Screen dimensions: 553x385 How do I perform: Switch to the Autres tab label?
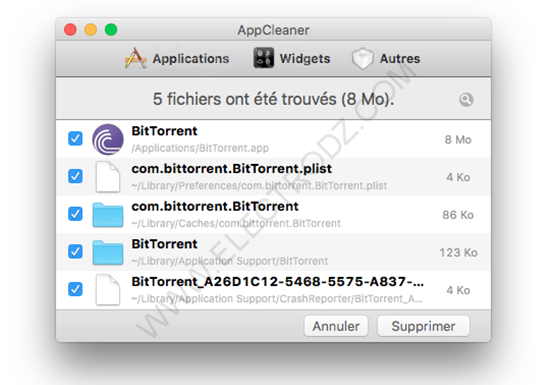click(x=400, y=59)
